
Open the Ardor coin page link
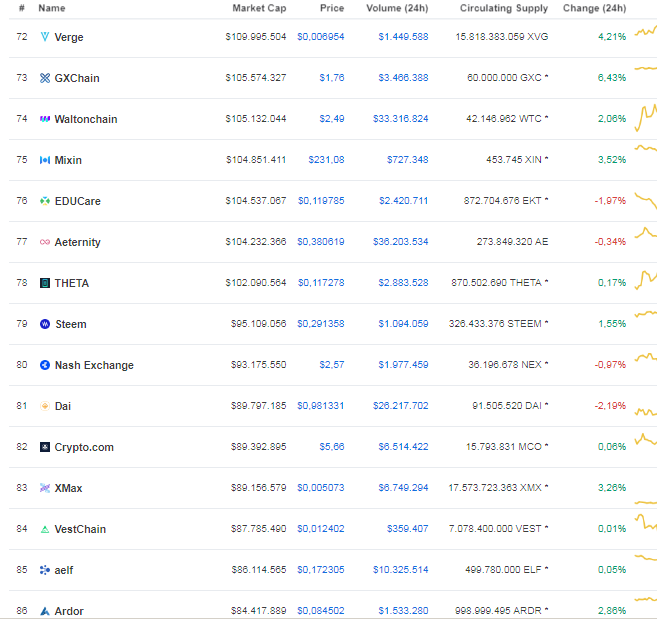[x=69, y=612]
